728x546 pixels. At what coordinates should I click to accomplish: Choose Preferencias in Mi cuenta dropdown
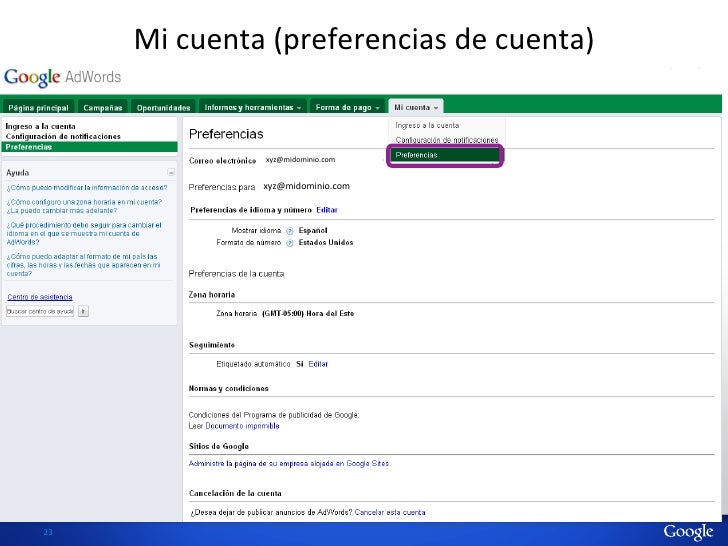point(445,155)
